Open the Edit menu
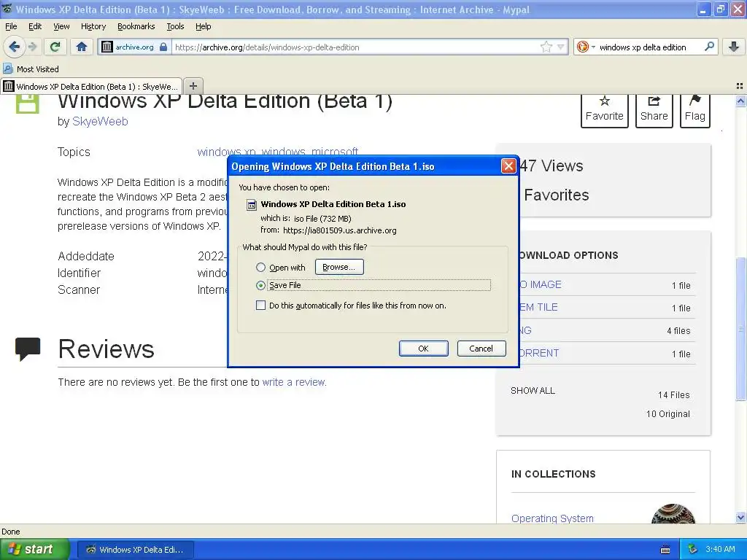The height and width of the screenshot is (560, 747). coord(35,26)
